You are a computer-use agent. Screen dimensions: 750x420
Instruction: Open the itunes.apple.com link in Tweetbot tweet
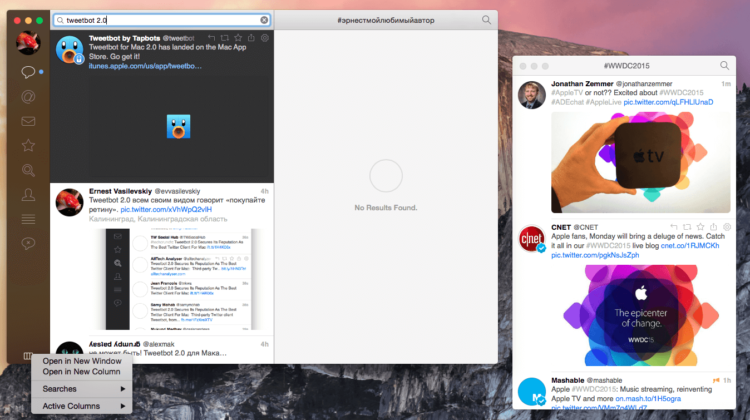click(145, 66)
